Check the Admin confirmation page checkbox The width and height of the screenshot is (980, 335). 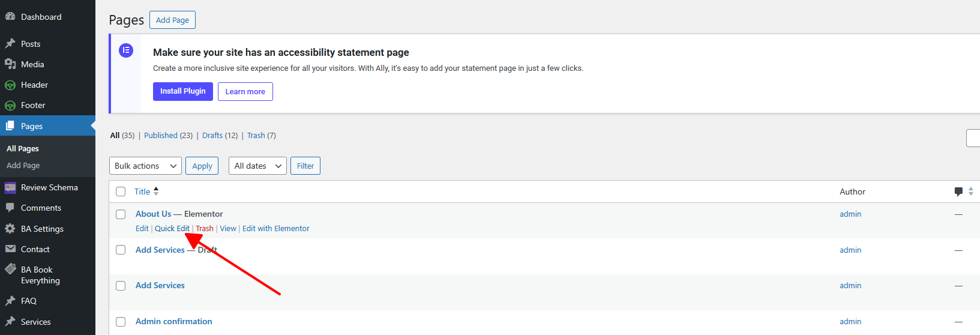[121, 322]
